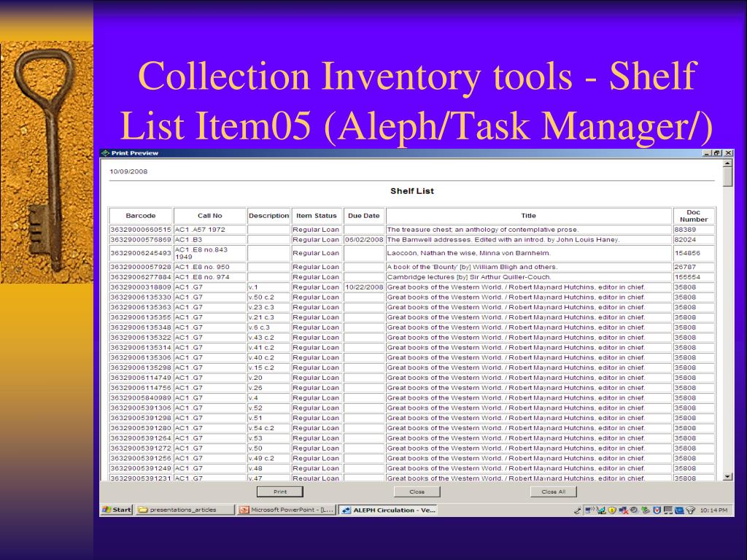Click barcode 36329000660515
This screenshot has width=747, height=560.
[141, 230]
